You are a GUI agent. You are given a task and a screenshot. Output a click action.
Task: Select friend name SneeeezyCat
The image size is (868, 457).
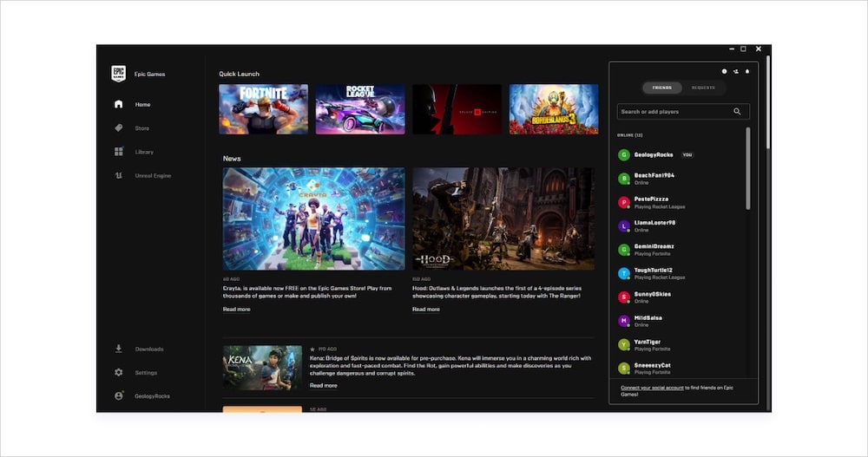pos(652,366)
